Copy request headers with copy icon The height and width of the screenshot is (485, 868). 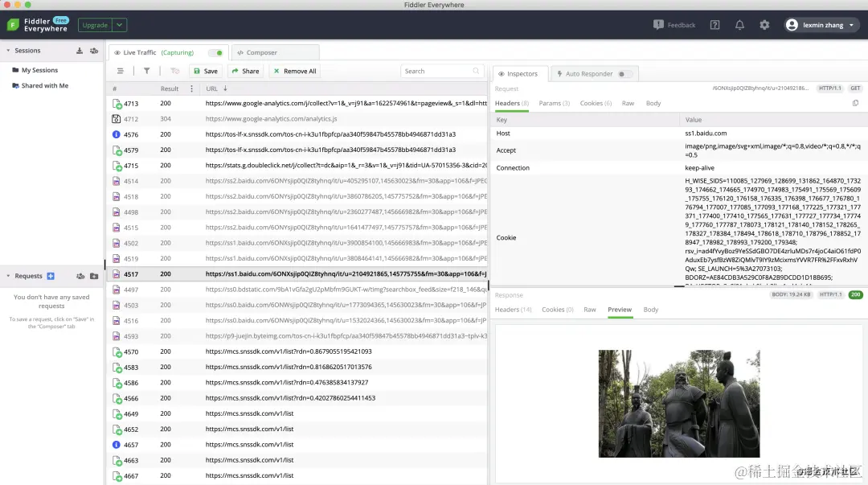pyautogui.click(x=855, y=103)
